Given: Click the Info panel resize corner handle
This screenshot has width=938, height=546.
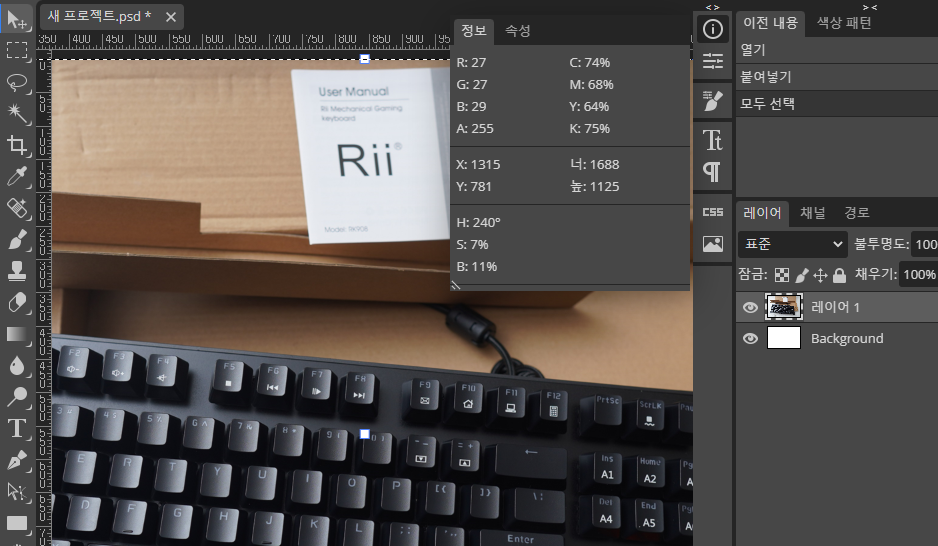Looking at the screenshot, I should pyautogui.click(x=456, y=285).
